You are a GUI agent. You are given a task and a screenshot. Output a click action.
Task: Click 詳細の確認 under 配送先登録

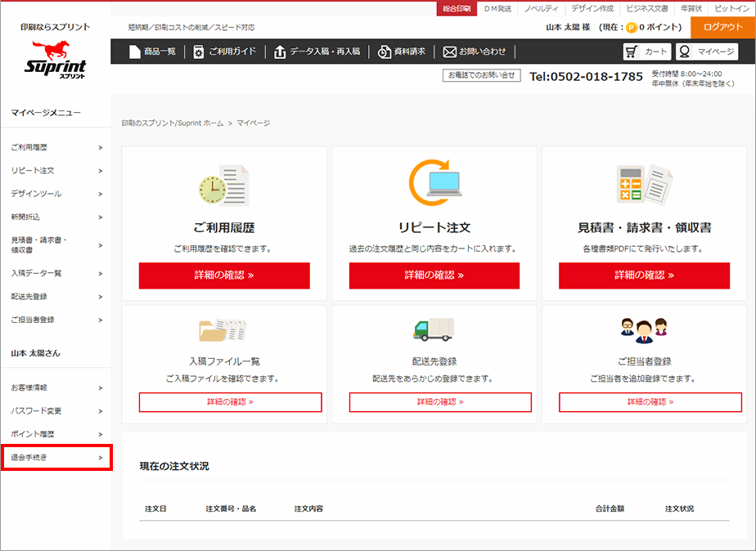440,402
